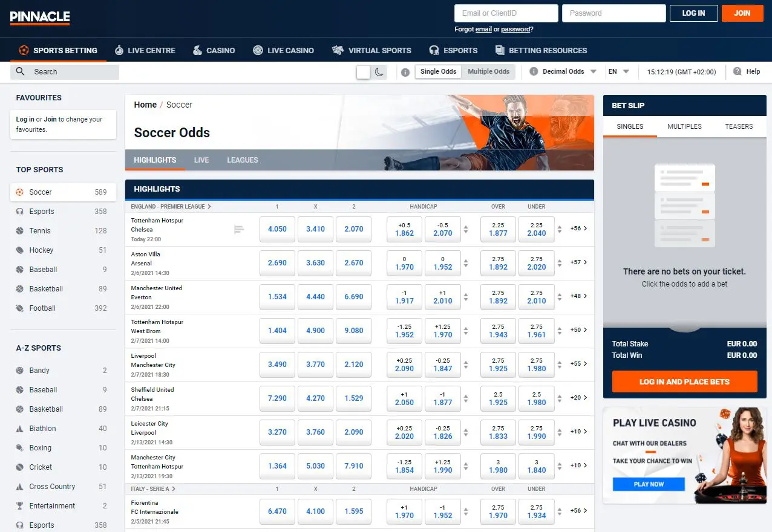The height and width of the screenshot is (532, 772).
Task: Select the Singles bet slip tab
Action: click(630, 126)
